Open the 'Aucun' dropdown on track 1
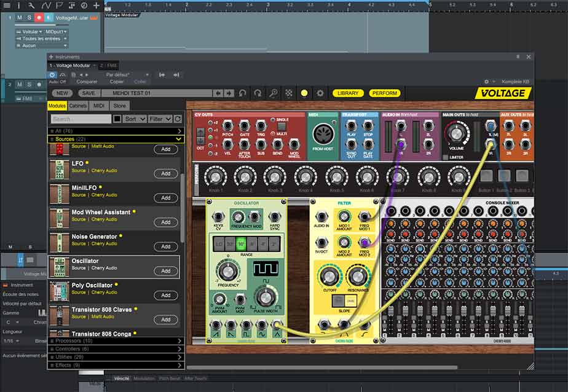This screenshot has width=568, height=392. [x=42, y=45]
